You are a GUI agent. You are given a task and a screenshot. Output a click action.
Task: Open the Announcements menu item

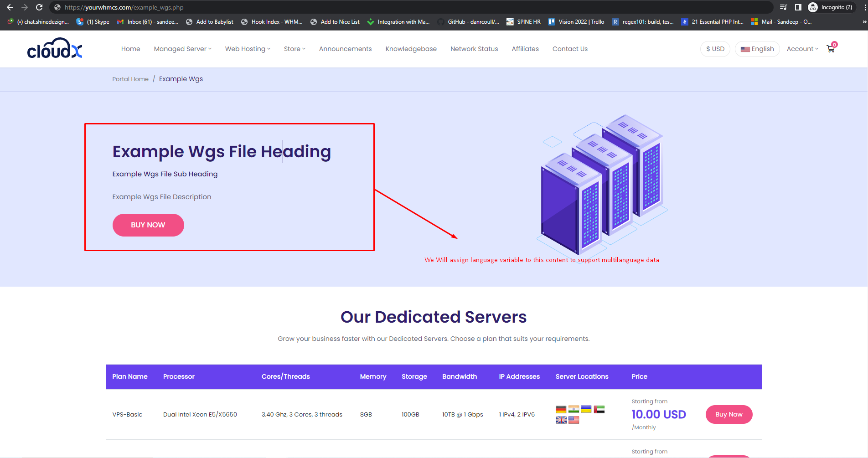tap(345, 49)
